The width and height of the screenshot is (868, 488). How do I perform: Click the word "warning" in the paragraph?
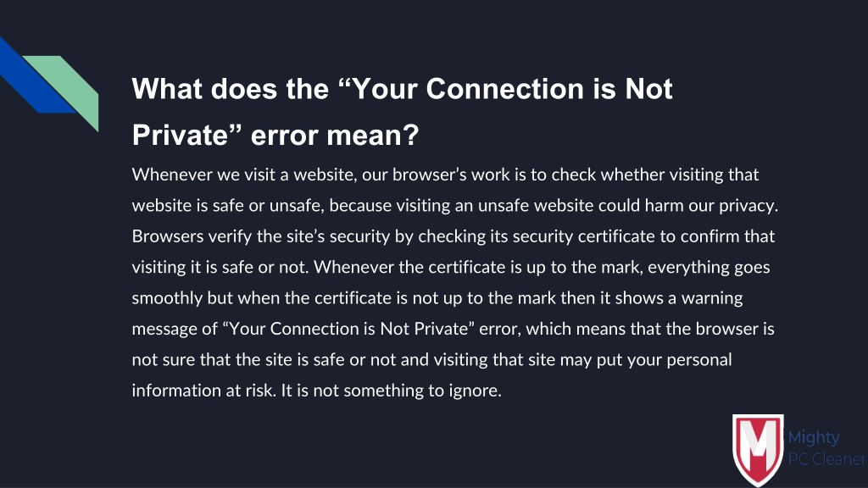712,299
